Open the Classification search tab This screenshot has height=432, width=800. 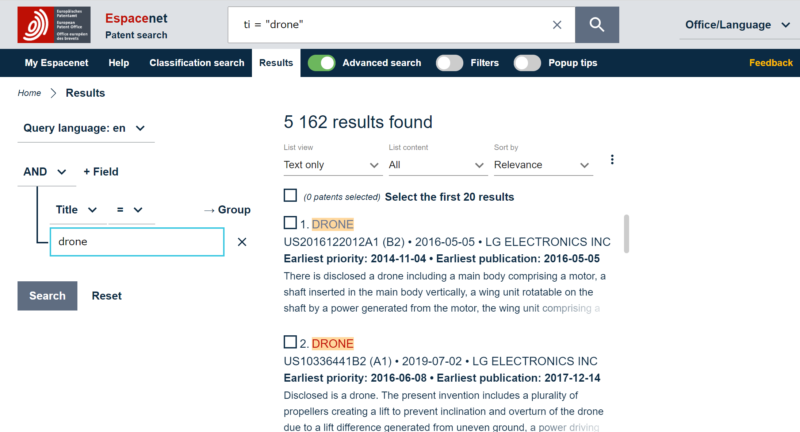pos(197,63)
